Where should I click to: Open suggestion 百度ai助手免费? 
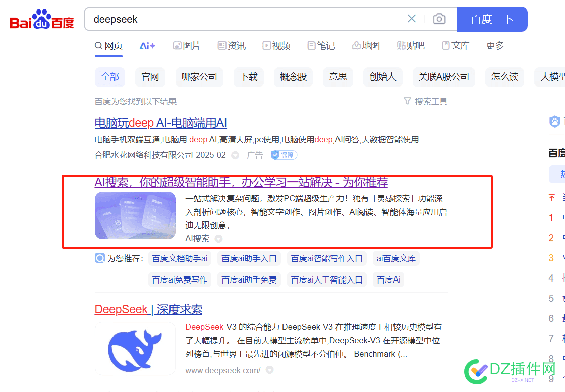pos(249,279)
